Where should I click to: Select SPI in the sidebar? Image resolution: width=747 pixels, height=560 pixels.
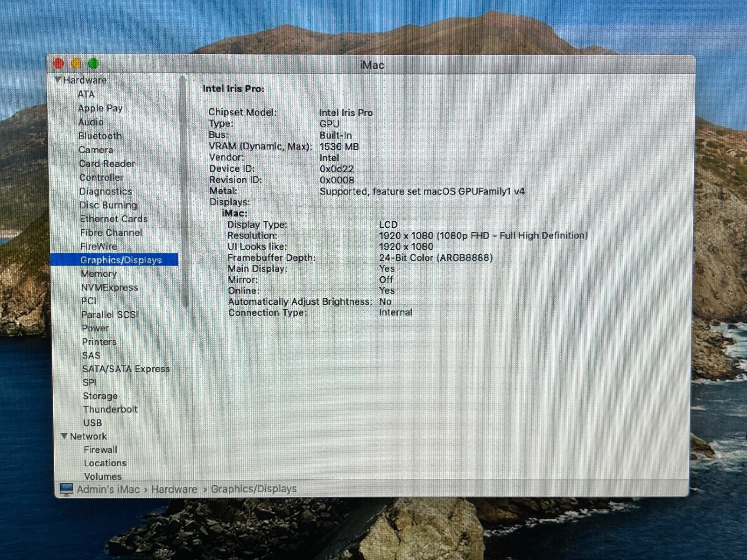[90, 382]
